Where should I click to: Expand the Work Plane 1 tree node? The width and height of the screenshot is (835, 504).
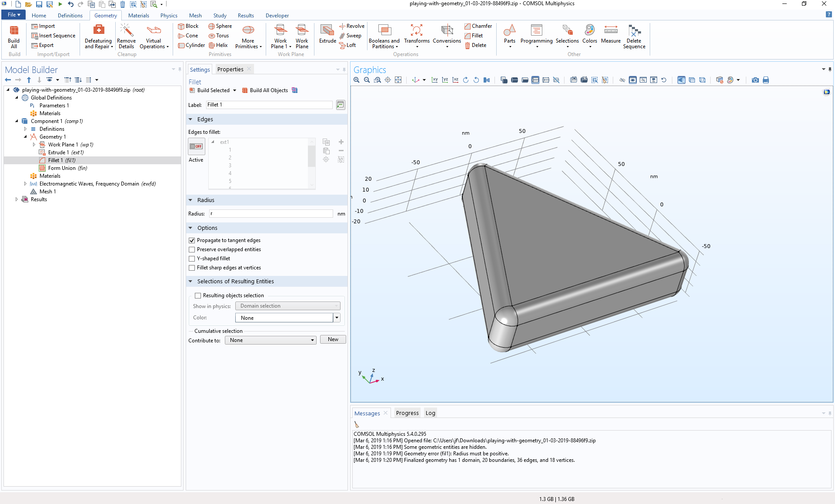34,145
